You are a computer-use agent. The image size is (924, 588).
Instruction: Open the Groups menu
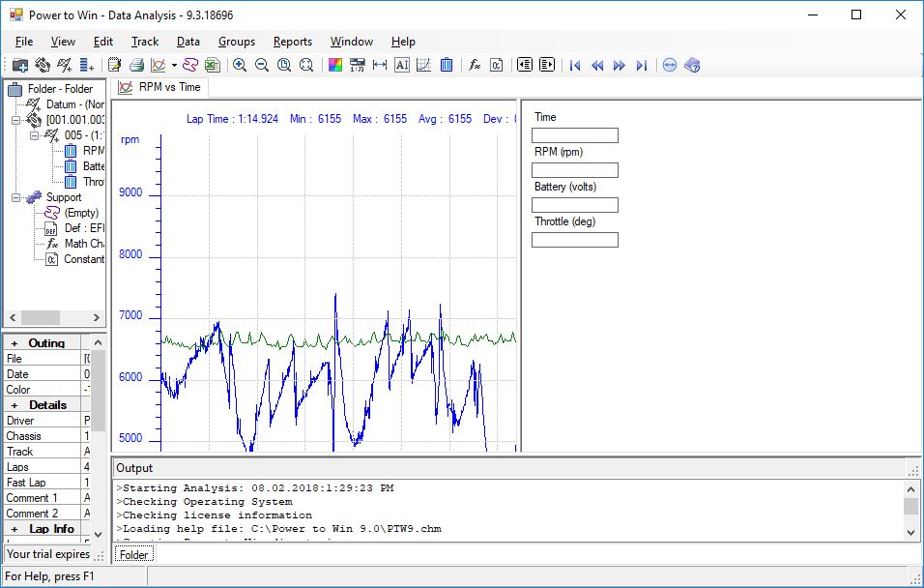(x=236, y=42)
